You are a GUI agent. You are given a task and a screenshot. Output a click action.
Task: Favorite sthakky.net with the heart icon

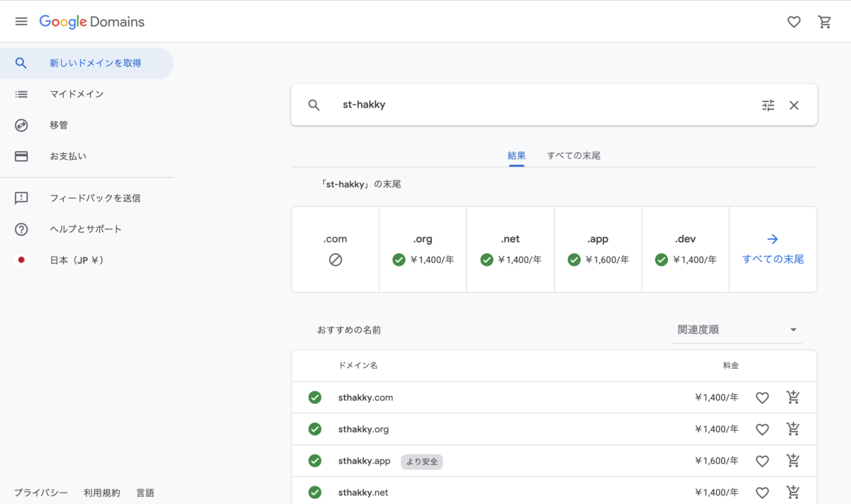[762, 493]
